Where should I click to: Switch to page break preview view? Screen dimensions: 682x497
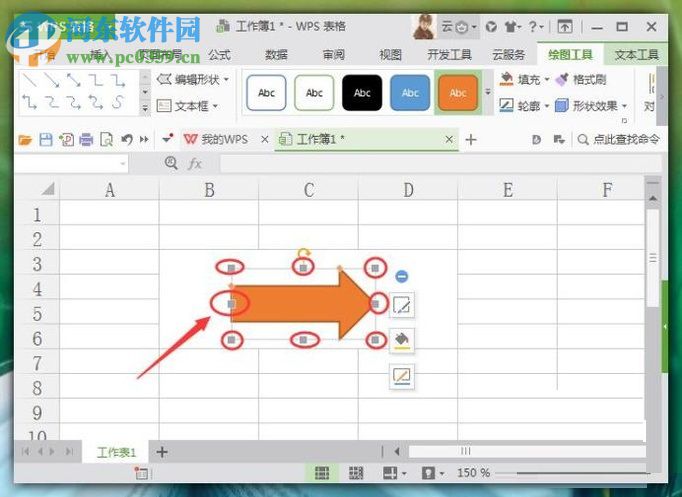[x=356, y=473]
